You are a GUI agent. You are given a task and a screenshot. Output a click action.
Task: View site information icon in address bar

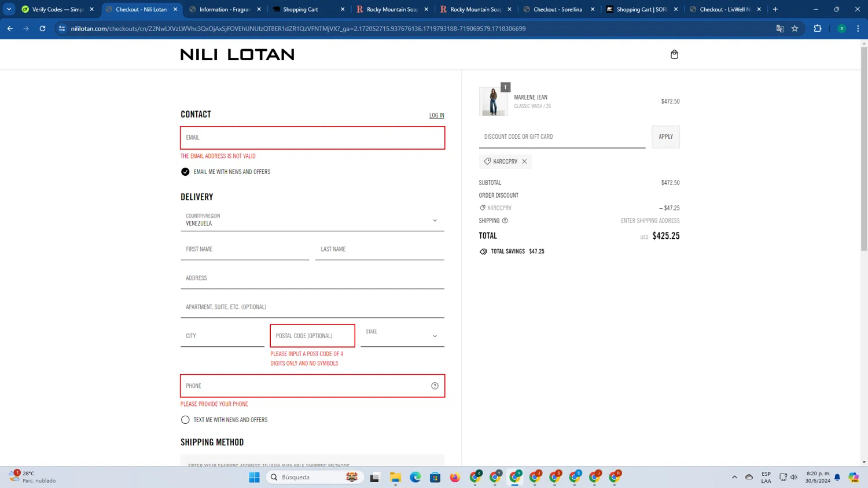coord(62,28)
